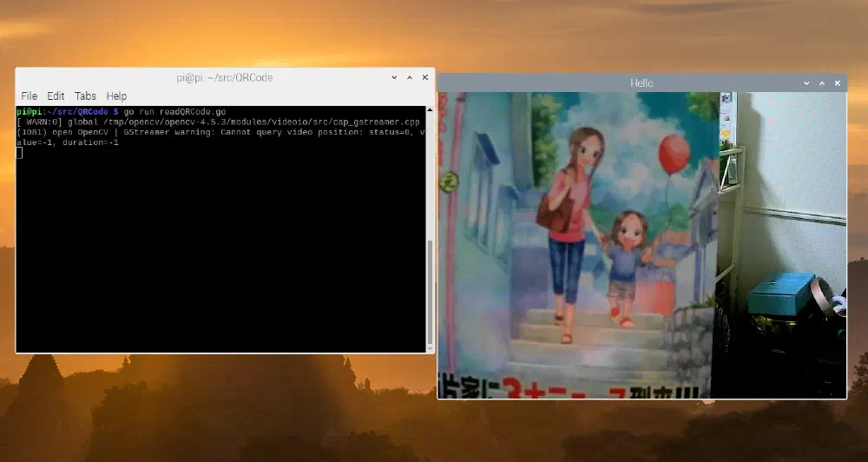Viewport: 868px width, 462px height.
Task: Click the terminal scrollbar up arrow
Action: (431, 110)
